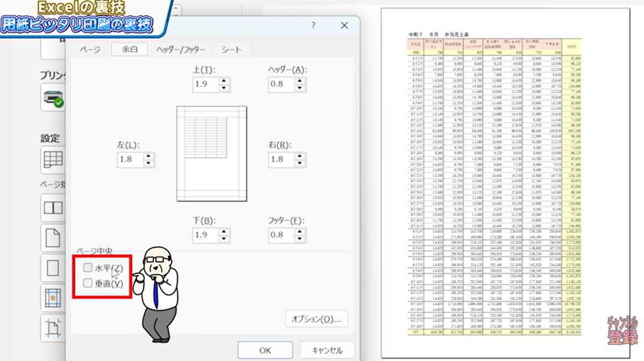Screen dimensions: 644x361
Task: Click the portrait orientation page icon
Action: pyautogui.click(x=53, y=238)
